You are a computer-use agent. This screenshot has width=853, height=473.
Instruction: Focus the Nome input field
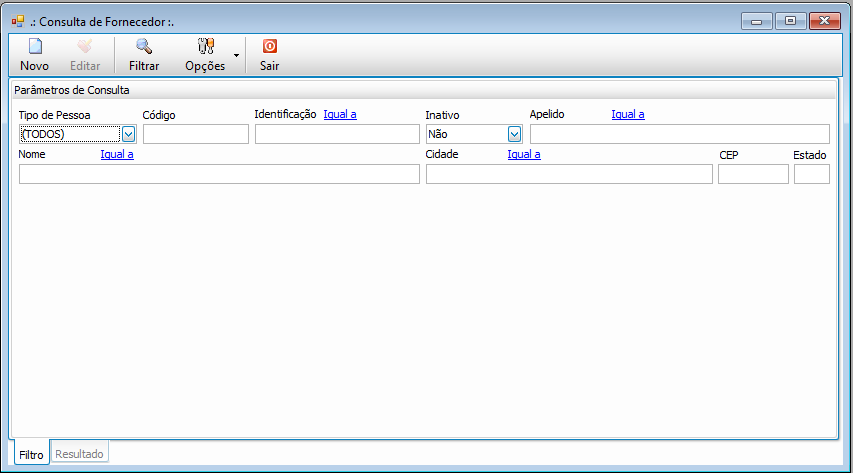(219, 174)
